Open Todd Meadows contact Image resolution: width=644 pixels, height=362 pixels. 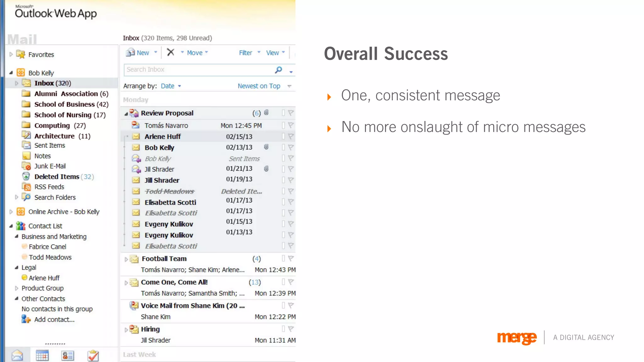[50, 257]
